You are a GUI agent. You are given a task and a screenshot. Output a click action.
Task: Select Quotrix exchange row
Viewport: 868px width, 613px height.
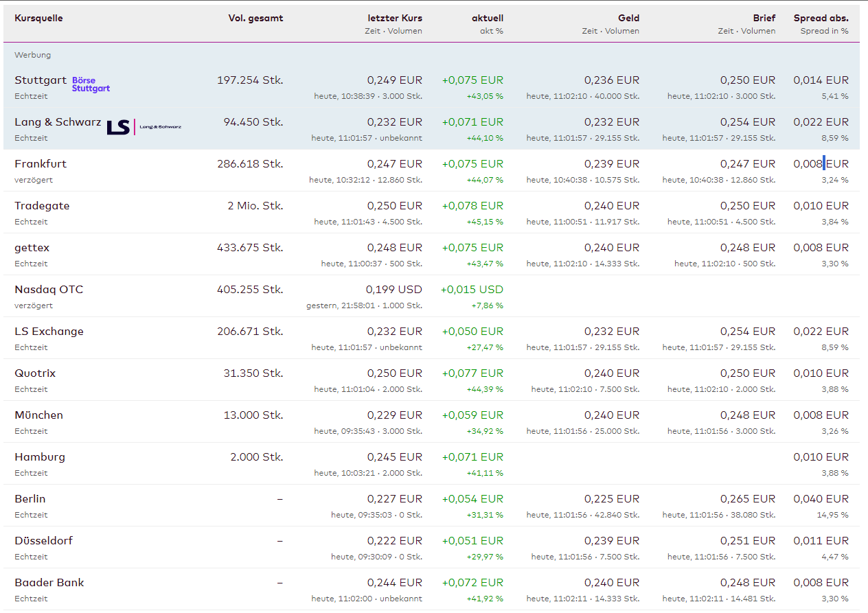coord(35,373)
